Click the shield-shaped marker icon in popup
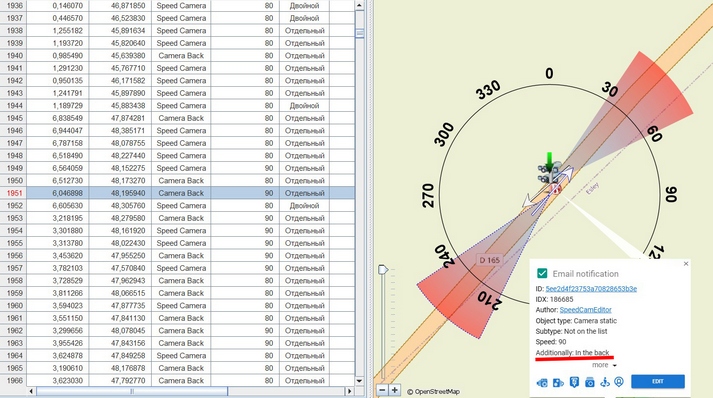This screenshot has height=398, width=713. [x=574, y=382]
